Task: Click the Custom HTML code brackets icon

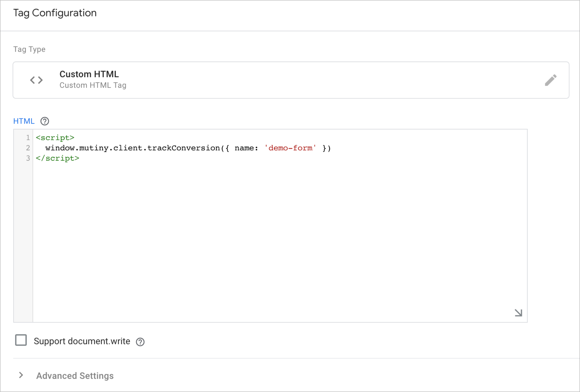Action: (x=36, y=80)
